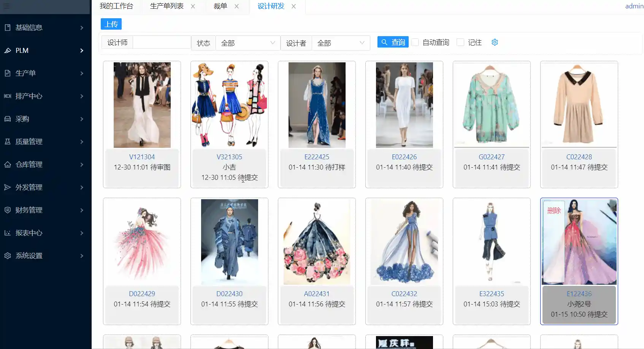Click the 财务管理 shield icon
This screenshot has height=349, width=644.
7,210
